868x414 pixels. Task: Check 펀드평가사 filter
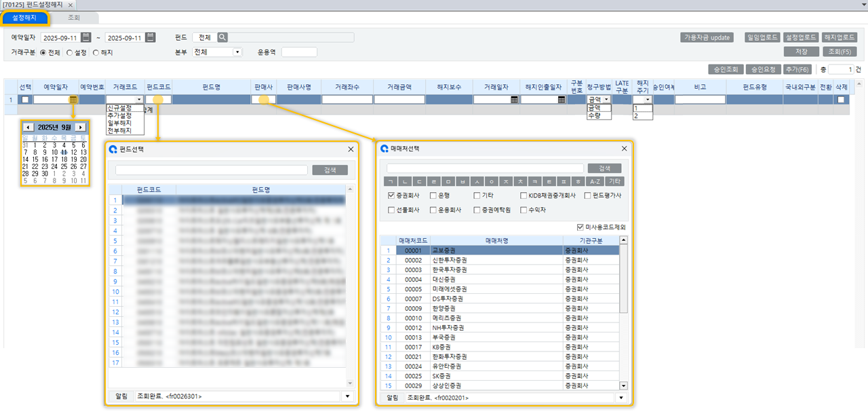587,195
